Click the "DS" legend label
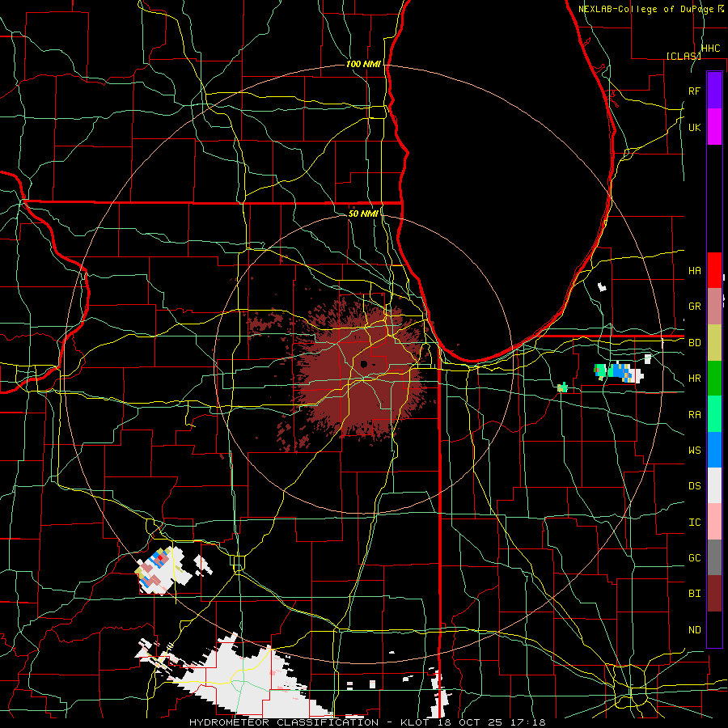This screenshot has width=728, height=728. (x=694, y=486)
